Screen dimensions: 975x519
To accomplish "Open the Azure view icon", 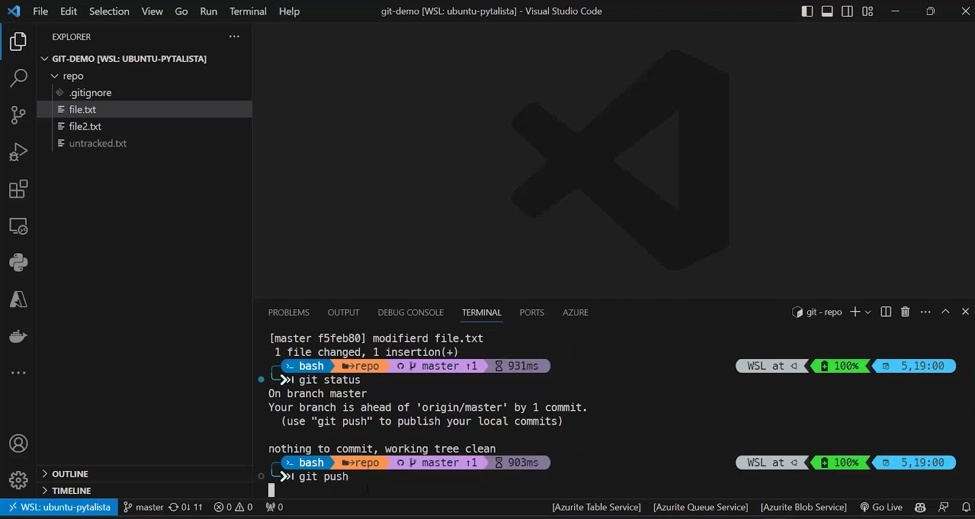I will point(18,299).
